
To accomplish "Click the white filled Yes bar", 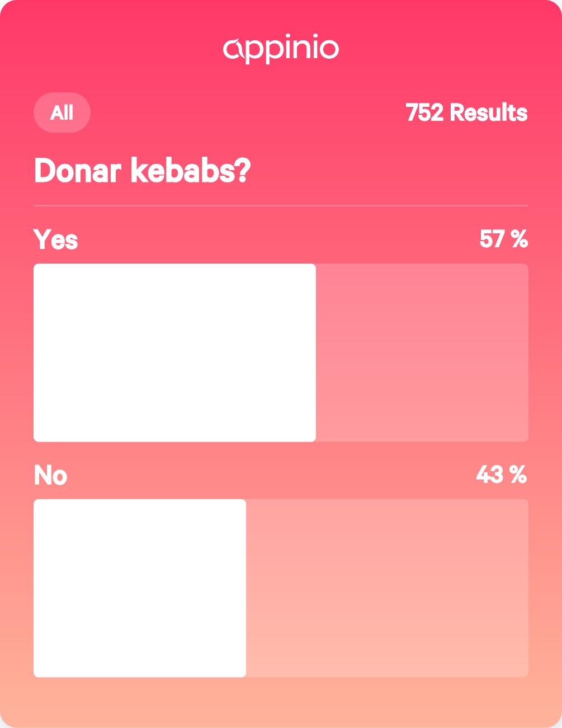I will coord(174,353).
